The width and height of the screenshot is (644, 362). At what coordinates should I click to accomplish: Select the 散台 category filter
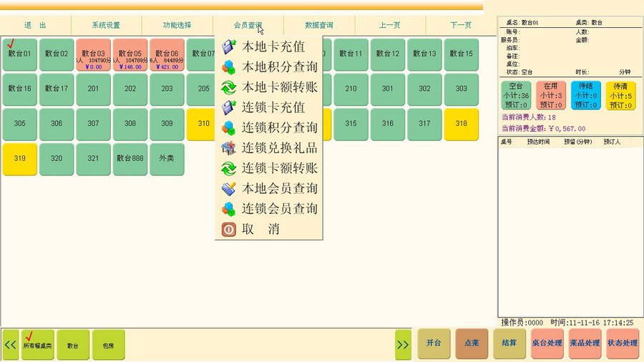click(x=73, y=345)
